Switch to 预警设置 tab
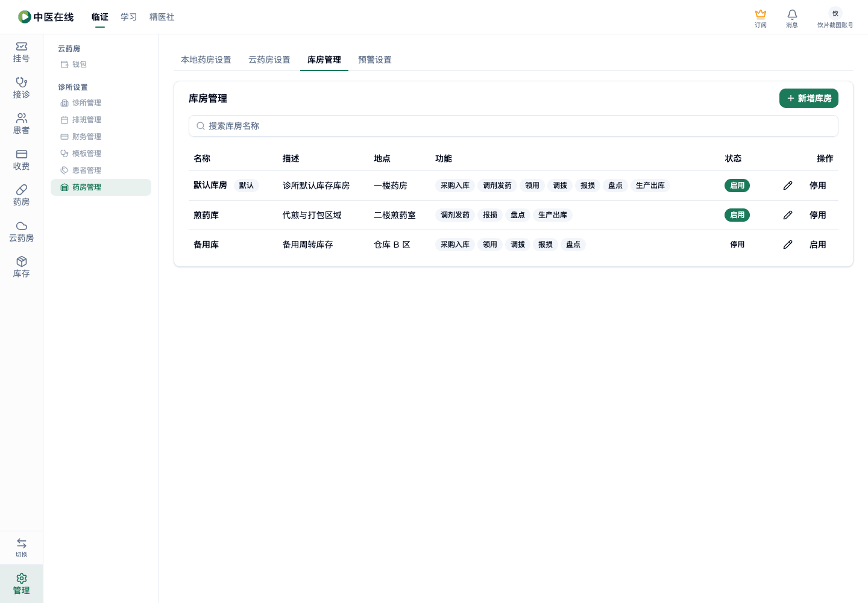This screenshot has height=603, width=868. click(x=375, y=60)
